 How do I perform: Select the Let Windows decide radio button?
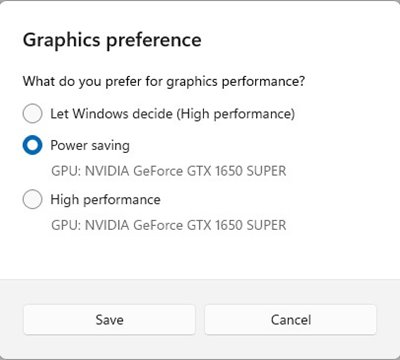coord(32,114)
